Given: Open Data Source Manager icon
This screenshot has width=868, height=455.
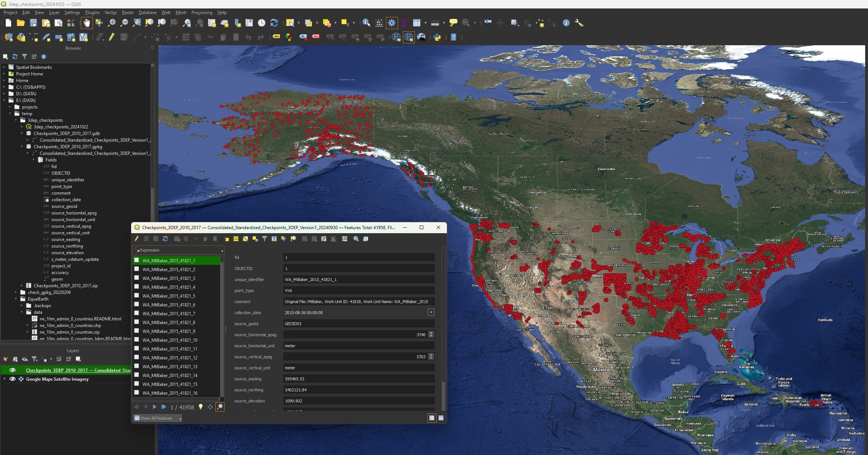Looking at the screenshot, I should click(8, 37).
